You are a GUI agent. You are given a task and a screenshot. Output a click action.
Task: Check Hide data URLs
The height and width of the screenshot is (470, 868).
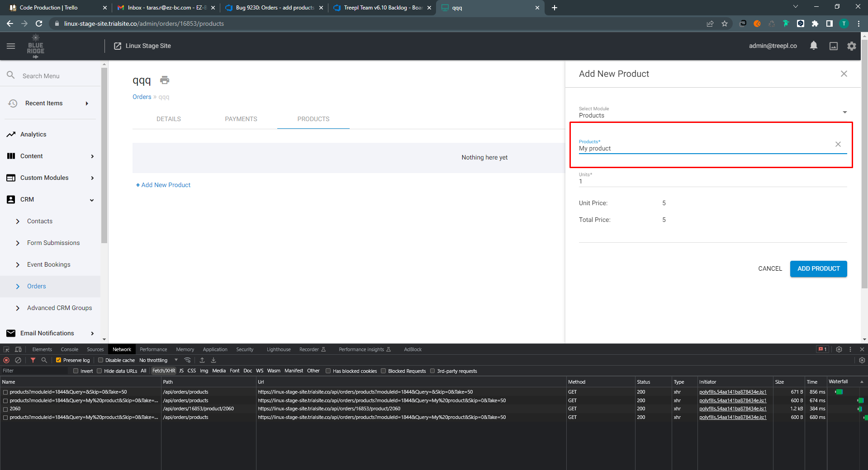pyautogui.click(x=99, y=371)
